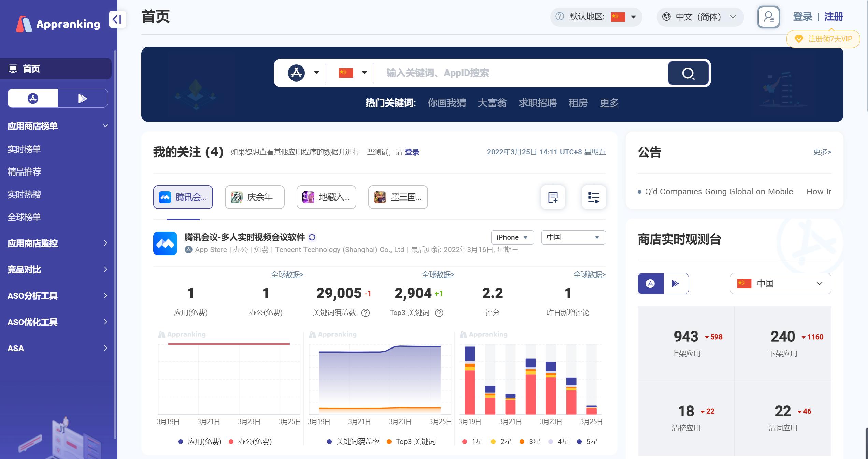
Task: Refresh 腾讯会议 data with the refresh icon
Action: coord(312,237)
